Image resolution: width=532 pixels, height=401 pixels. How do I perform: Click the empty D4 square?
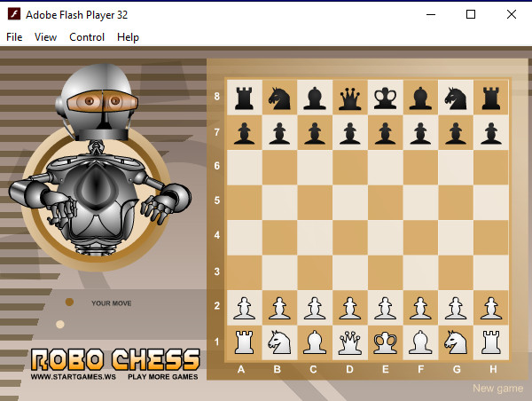tap(350, 238)
